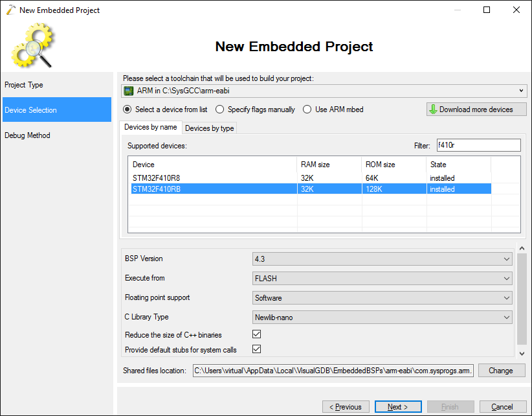Switch to the 'Devices by type' tab
The image size is (532, 416).
[209, 128]
